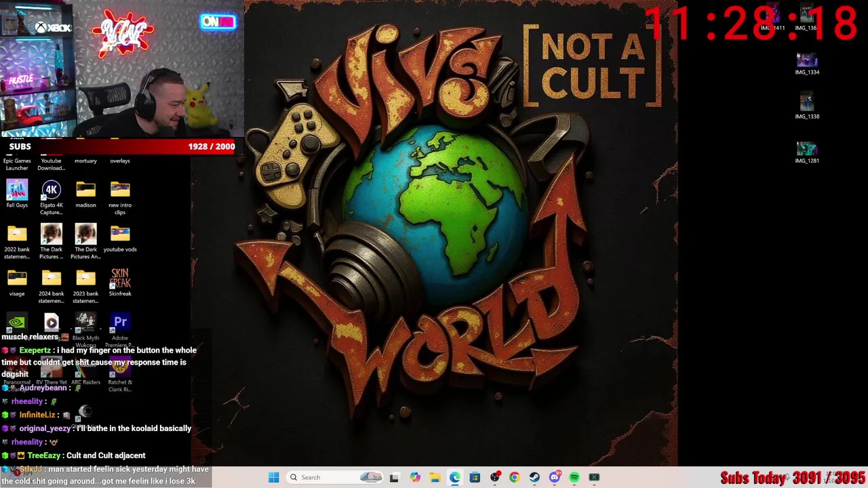Click the original_yeezy chat username
868x488 pixels.
point(45,428)
